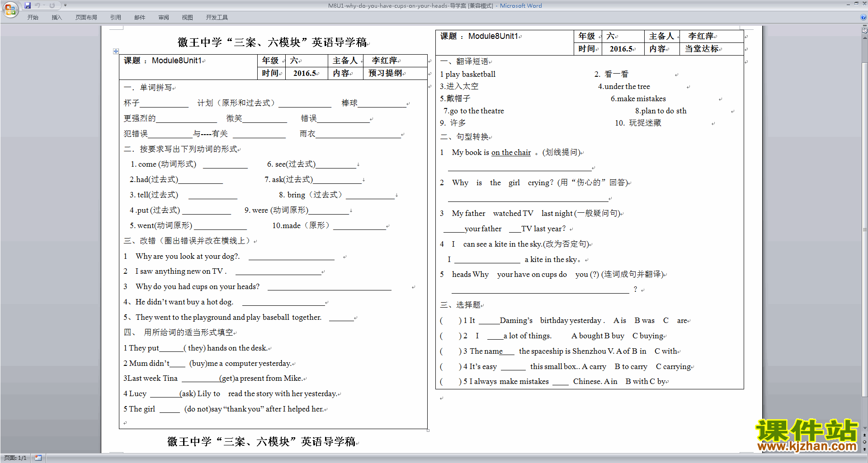Click the Next Page double-arrow button
Image resolution: width=868 pixels, height=463 pixels.
point(864,449)
